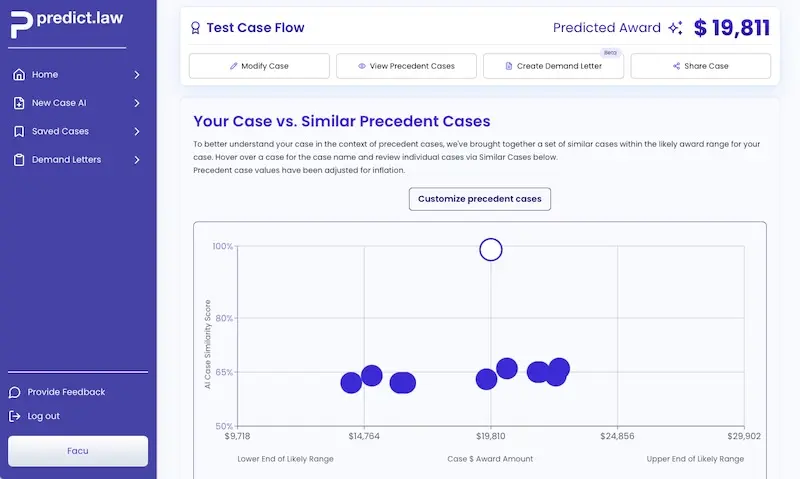Click the Saved Cases bookmark icon
The width and height of the screenshot is (800, 479).
20,131
